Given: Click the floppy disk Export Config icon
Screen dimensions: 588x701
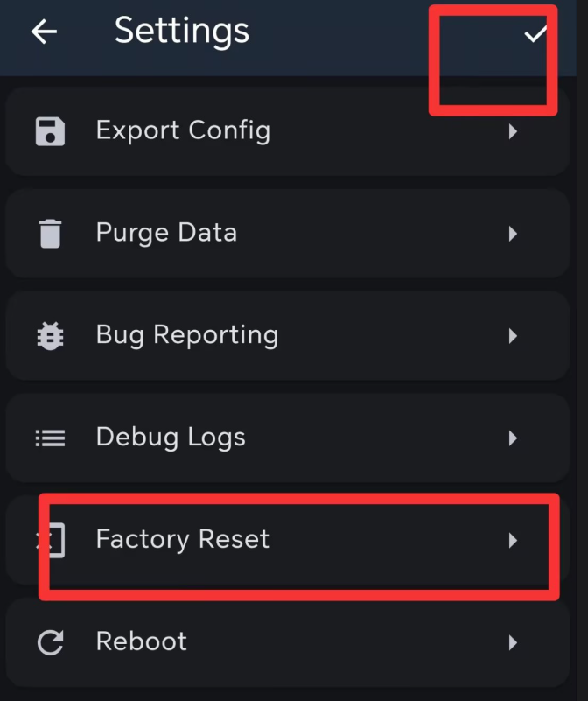Looking at the screenshot, I should click(50, 131).
